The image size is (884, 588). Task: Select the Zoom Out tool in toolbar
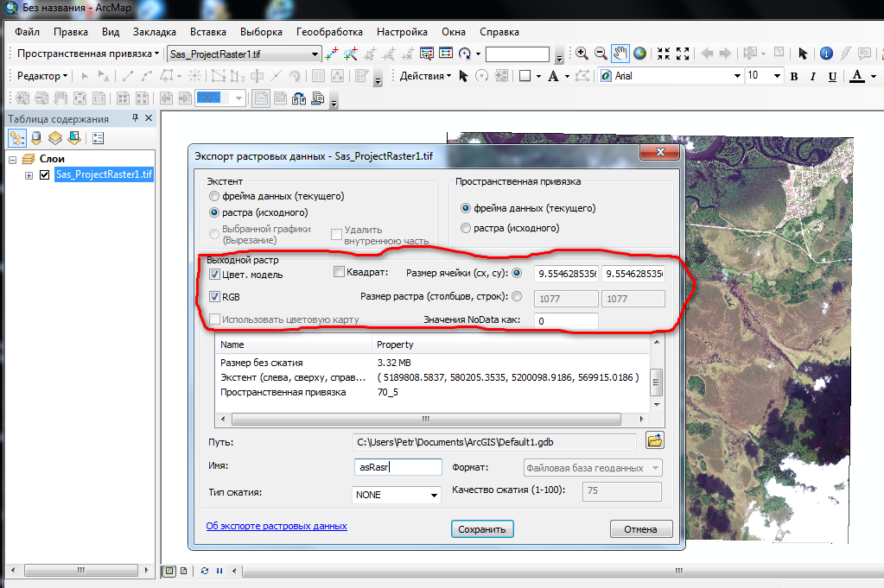pos(601,54)
